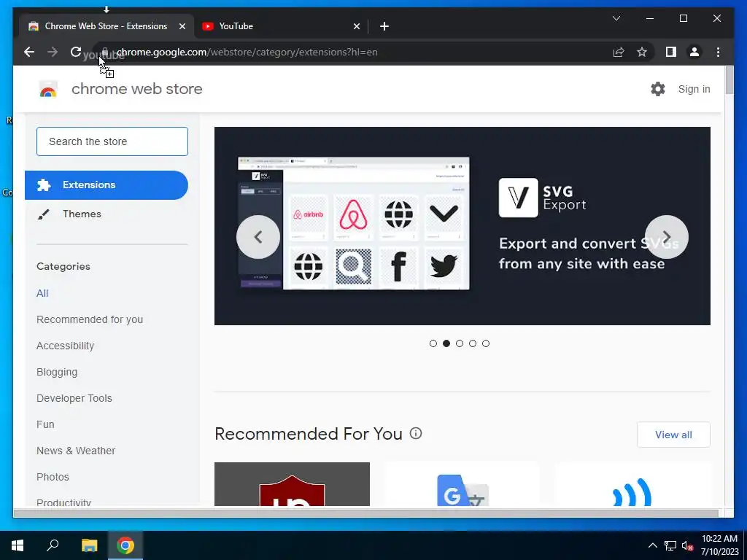Click the info icon beside Recommended For You

pos(416,433)
